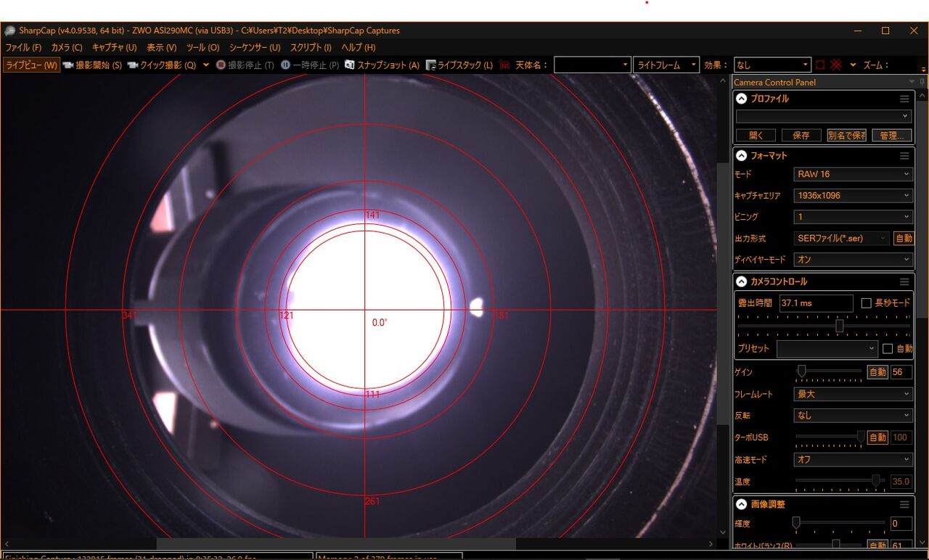Pin the Camera Control Panel
Image resolution: width=929 pixels, height=560 pixels.
coord(922,82)
